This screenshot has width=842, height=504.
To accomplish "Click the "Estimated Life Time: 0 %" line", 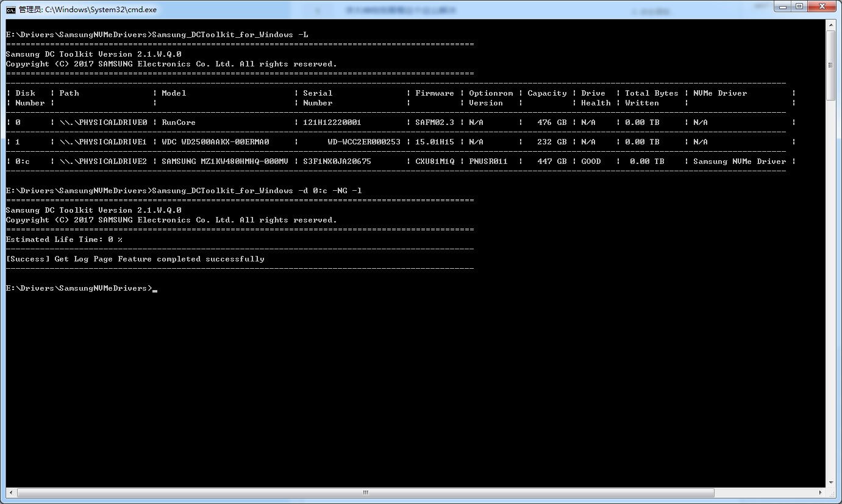I will coord(64,240).
